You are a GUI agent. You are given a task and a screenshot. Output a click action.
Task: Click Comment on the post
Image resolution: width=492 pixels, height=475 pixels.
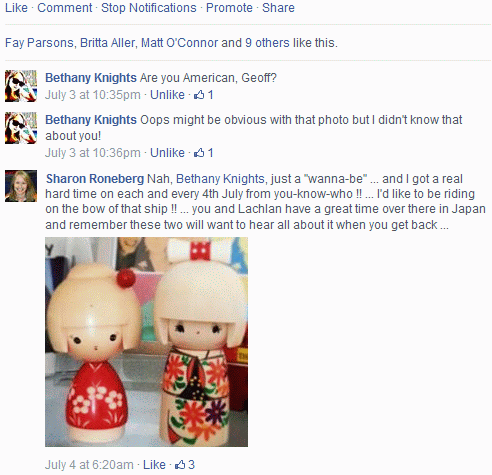click(x=65, y=8)
